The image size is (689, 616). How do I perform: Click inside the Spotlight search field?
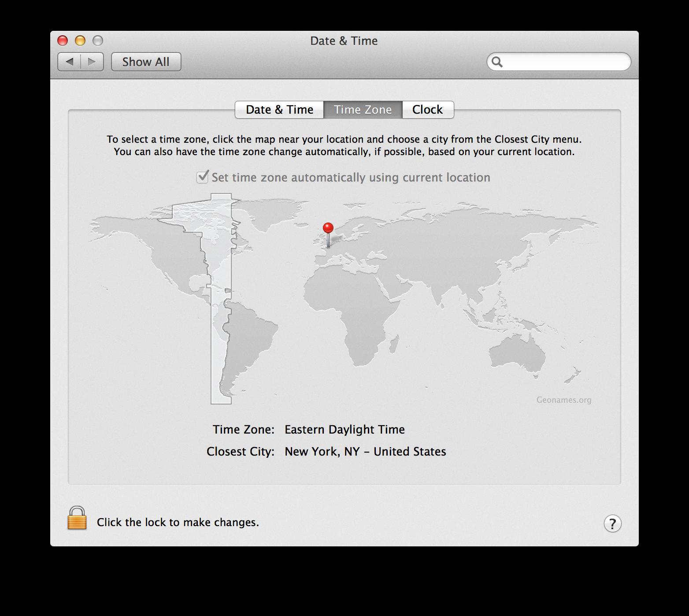click(559, 62)
